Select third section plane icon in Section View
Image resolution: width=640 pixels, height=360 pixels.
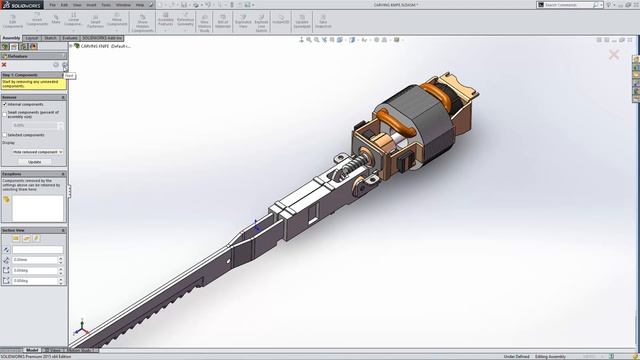click(36, 238)
